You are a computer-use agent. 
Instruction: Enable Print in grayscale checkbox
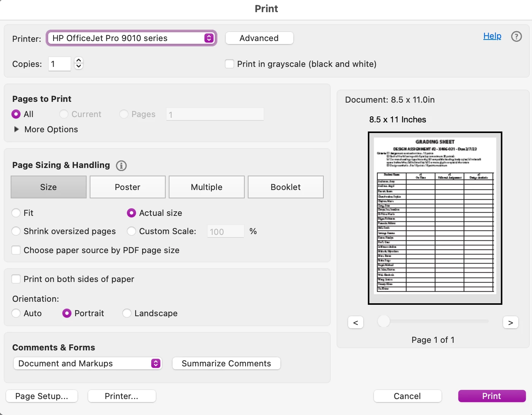click(x=230, y=64)
